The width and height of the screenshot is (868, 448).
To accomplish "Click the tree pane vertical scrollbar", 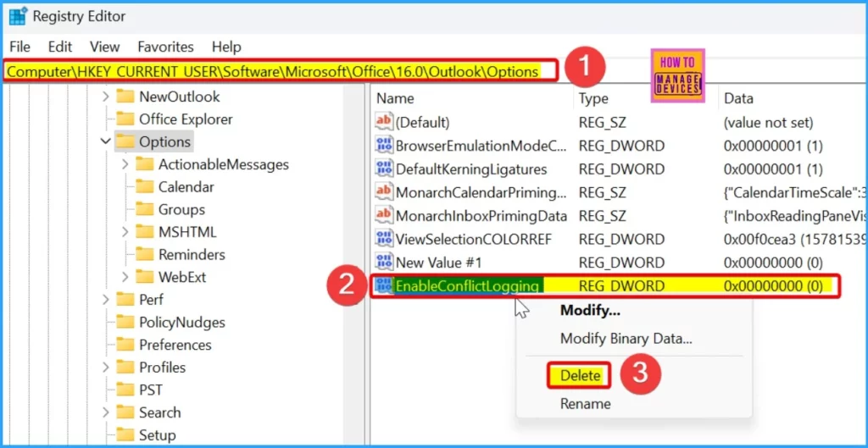I will coord(353,265).
